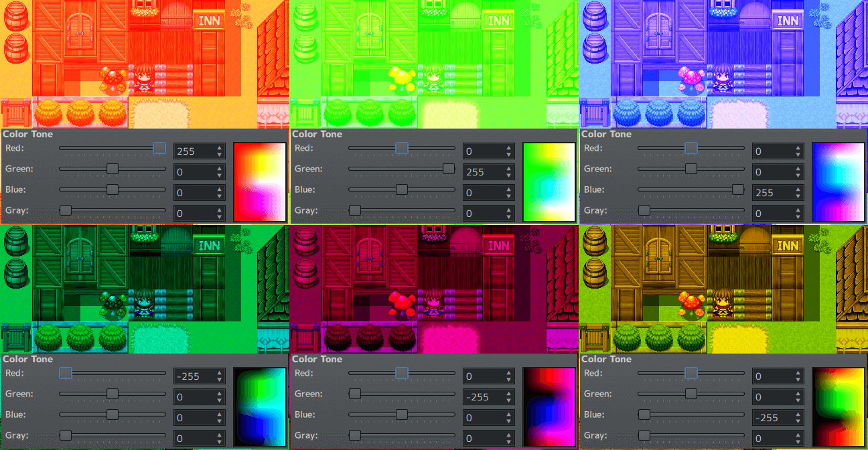Focus the Red value field showing 255
The width and height of the screenshot is (868, 450).
click(199, 151)
